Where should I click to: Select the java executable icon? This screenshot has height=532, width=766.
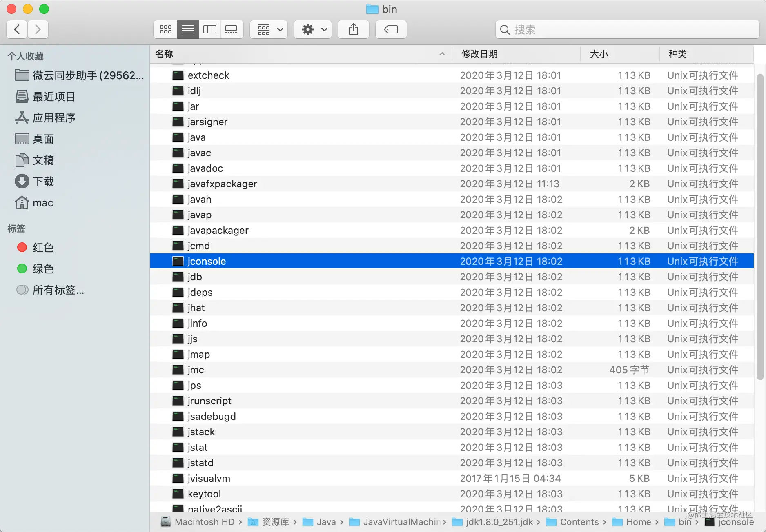pyautogui.click(x=178, y=137)
